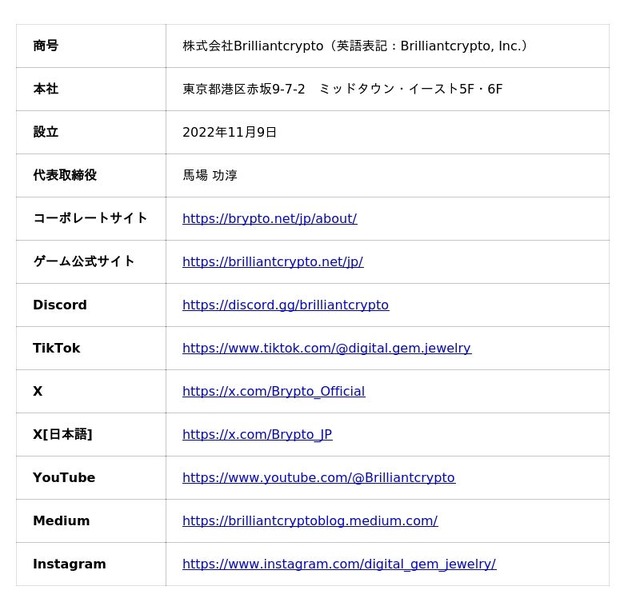Open the brilliantcrypto.net game site link
This screenshot has width=640, height=610.
coord(272,262)
